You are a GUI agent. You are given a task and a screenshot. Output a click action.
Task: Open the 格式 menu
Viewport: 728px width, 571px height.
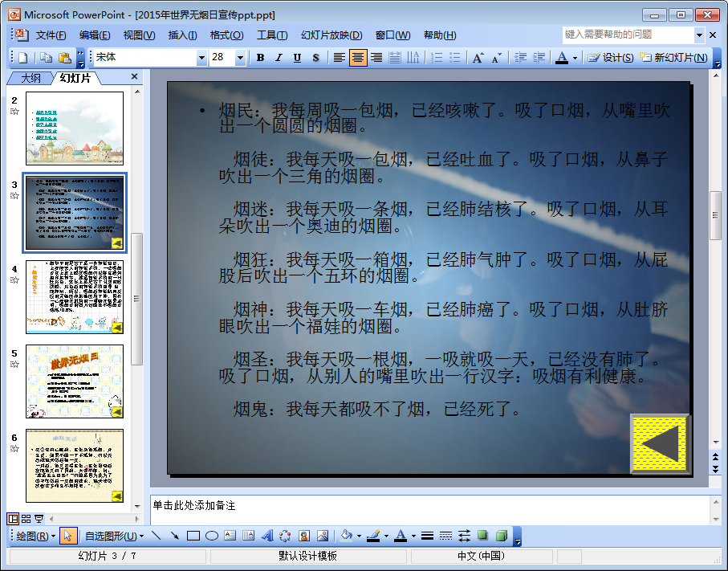226,35
